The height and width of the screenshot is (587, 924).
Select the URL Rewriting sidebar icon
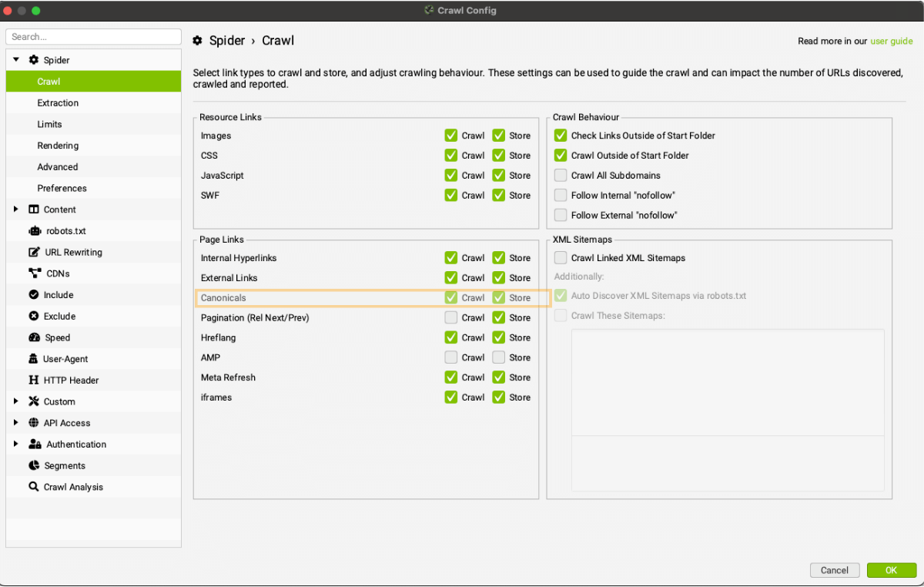[32, 252]
